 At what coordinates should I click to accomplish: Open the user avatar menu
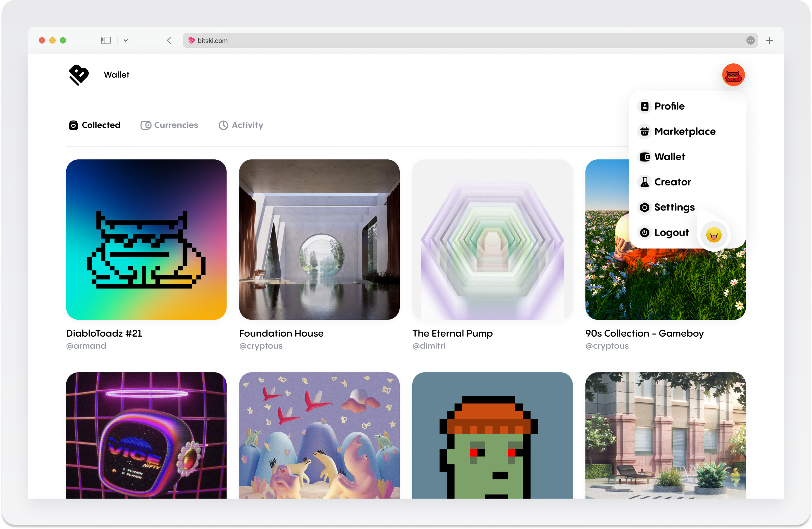pos(733,75)
